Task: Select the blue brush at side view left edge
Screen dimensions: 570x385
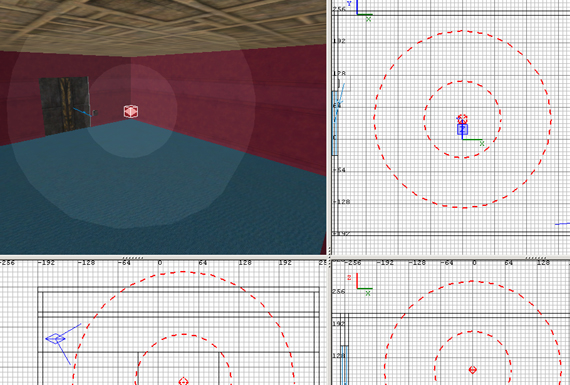Action: click(x=344, y=365)
